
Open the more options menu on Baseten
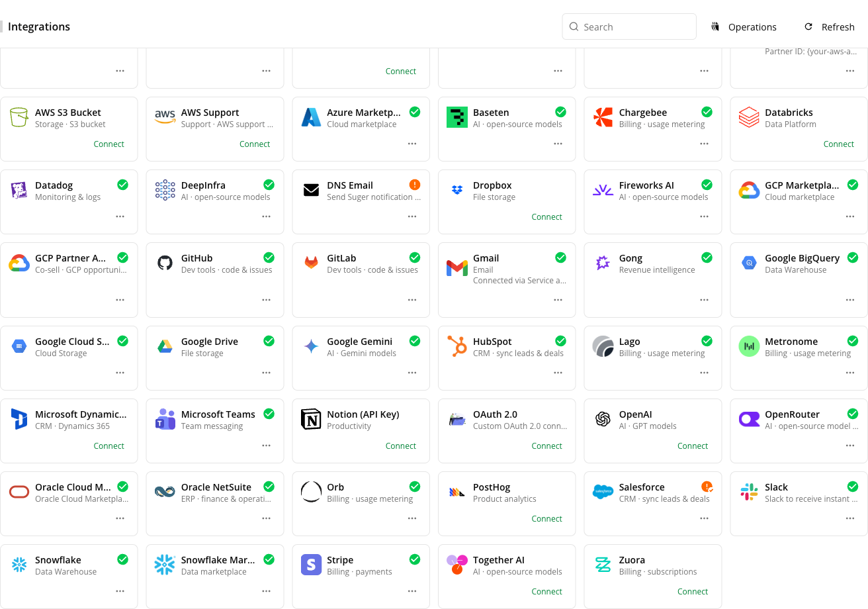[x=558, y=144]
